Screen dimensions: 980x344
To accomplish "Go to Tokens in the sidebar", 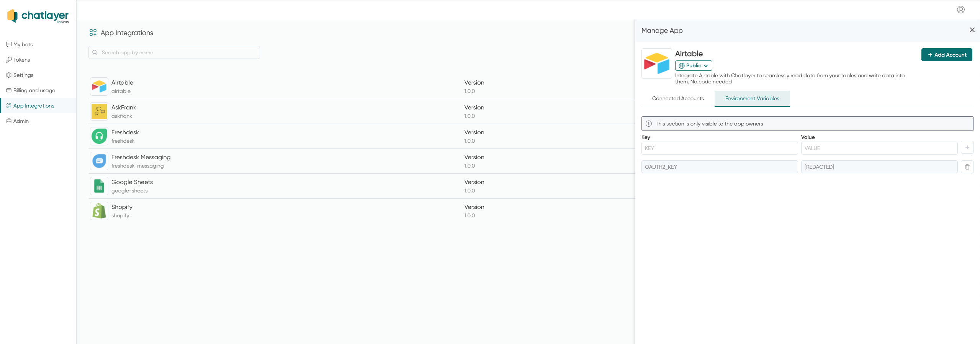I will pyautogui.click(x=21, y=60).
